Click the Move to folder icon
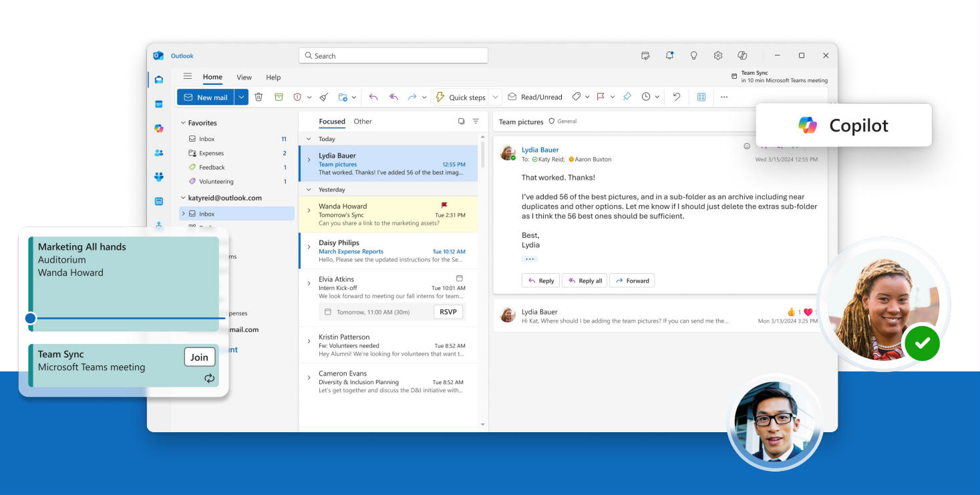The height and width of the screenshot is (495, 980). point(343,97)
